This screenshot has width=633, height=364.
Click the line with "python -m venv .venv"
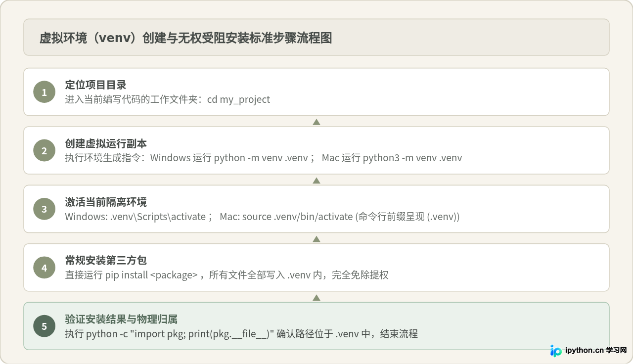coord(264,158)
